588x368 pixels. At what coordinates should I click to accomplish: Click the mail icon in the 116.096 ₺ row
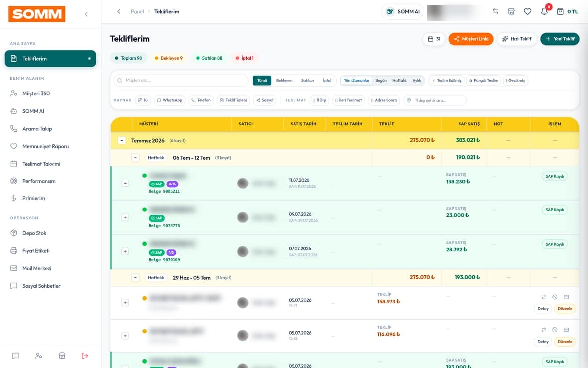click(x=566, y=330)
